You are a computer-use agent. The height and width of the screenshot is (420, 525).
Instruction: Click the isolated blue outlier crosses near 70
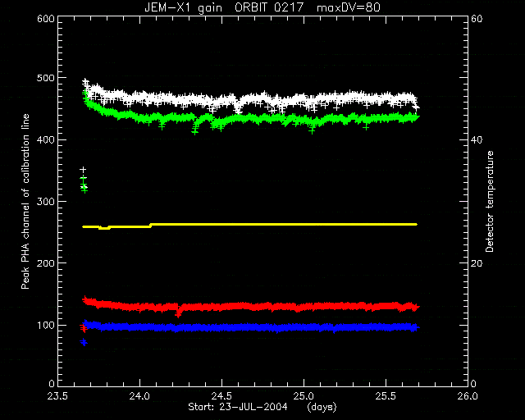84,342
